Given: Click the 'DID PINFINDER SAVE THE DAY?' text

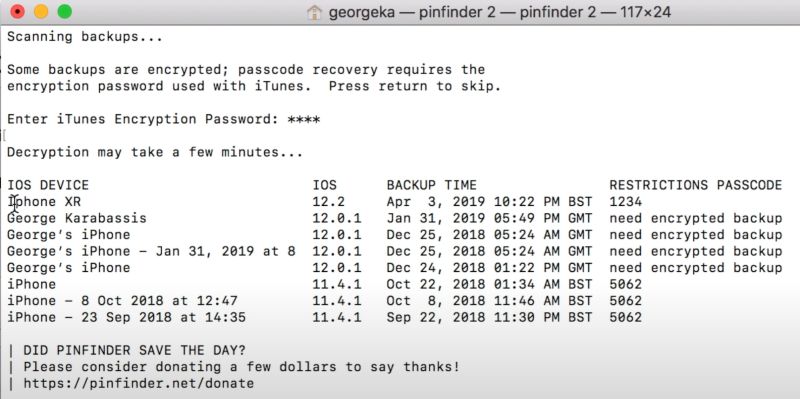Looking at the screenshot, I should [x=135, y=351].
